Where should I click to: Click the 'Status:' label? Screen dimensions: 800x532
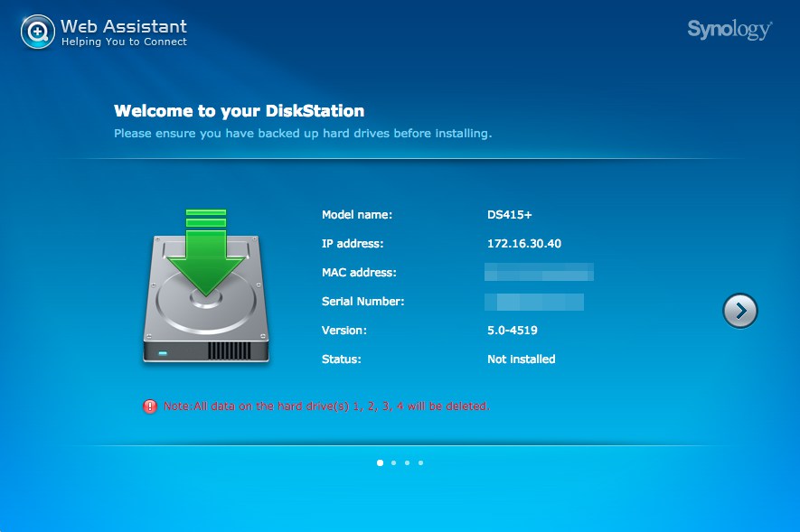click(x=342, y=359)
